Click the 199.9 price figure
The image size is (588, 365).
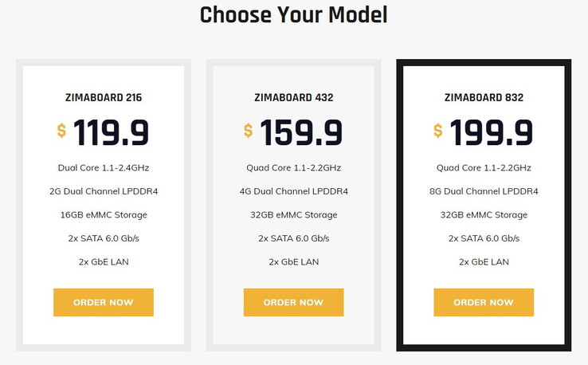pos(491,132)
